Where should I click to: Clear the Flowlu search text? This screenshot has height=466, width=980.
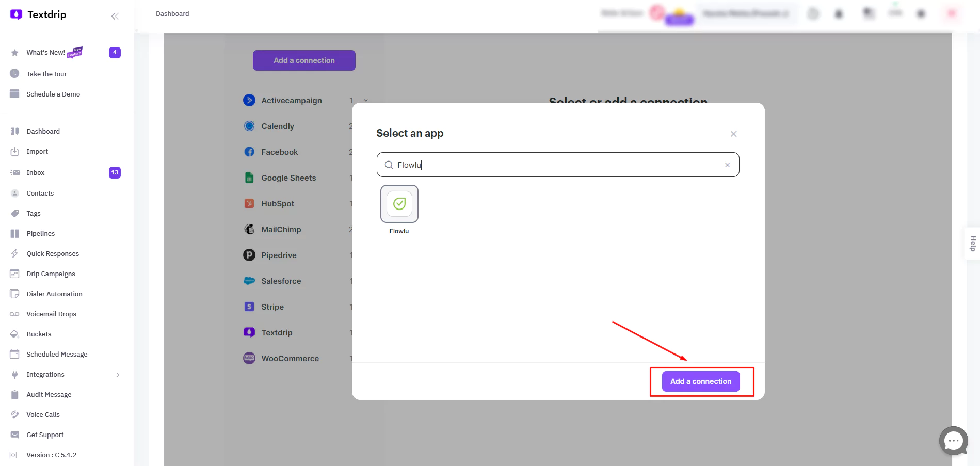click(x=727, y=165)
